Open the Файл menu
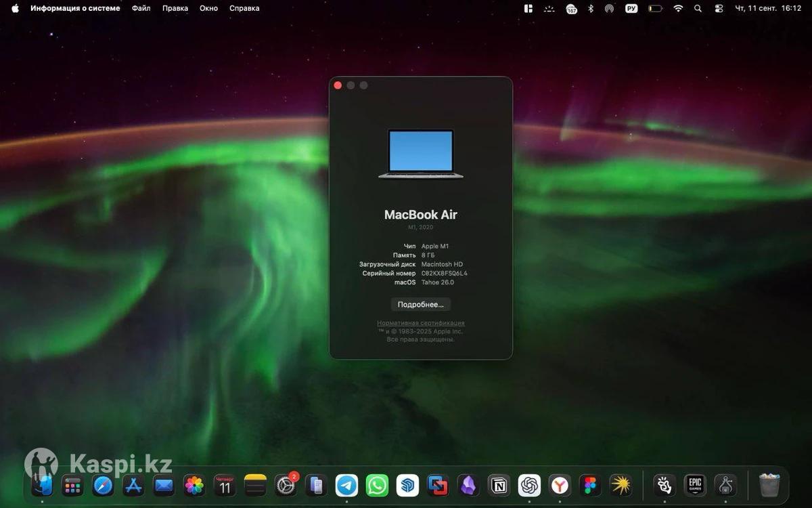 pyautogui.click(x=141, y=8)
